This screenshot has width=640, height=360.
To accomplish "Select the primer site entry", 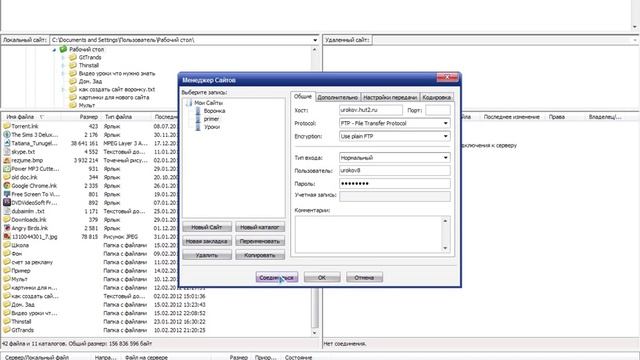I will click(x=211, y=119).
